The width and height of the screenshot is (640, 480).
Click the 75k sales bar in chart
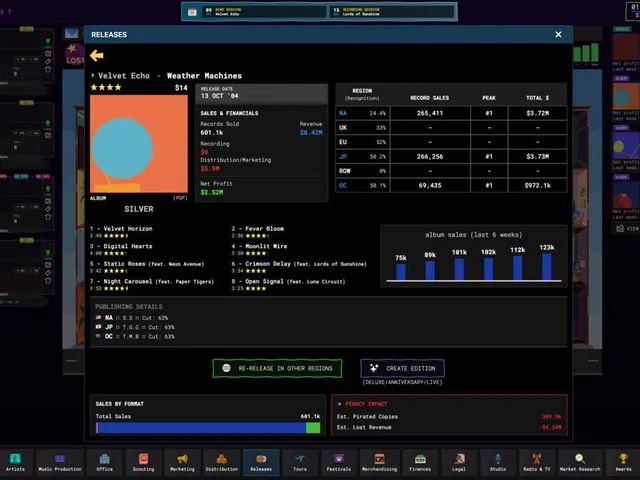click(x=401, y=272)
